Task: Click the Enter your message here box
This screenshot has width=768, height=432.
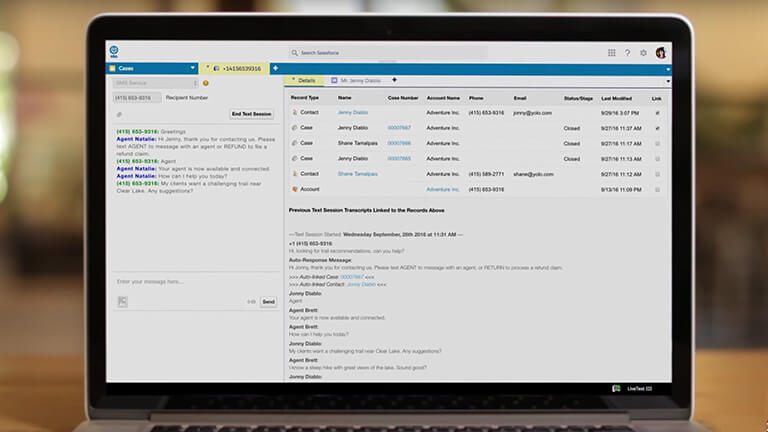Action: [196, 282]
